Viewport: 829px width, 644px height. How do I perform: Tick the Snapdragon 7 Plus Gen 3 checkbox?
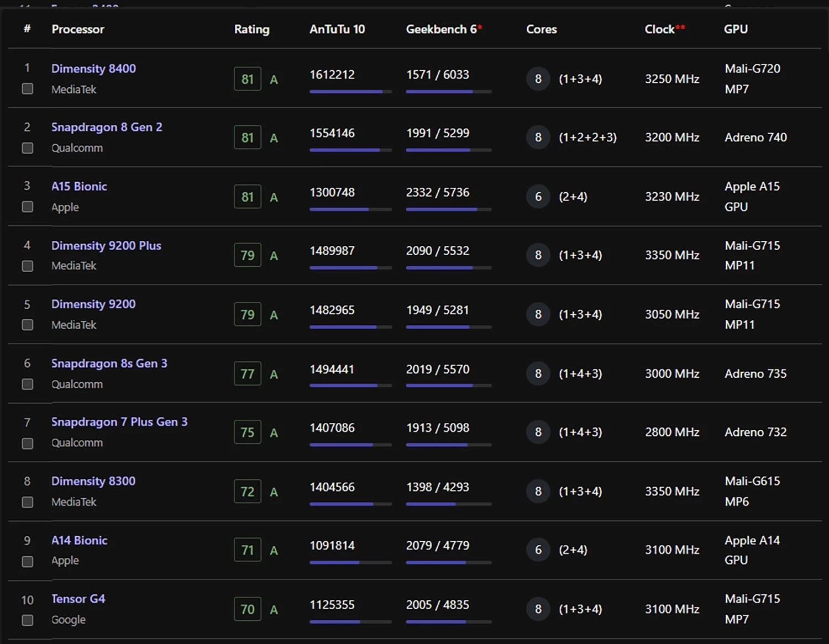point(27,444)
